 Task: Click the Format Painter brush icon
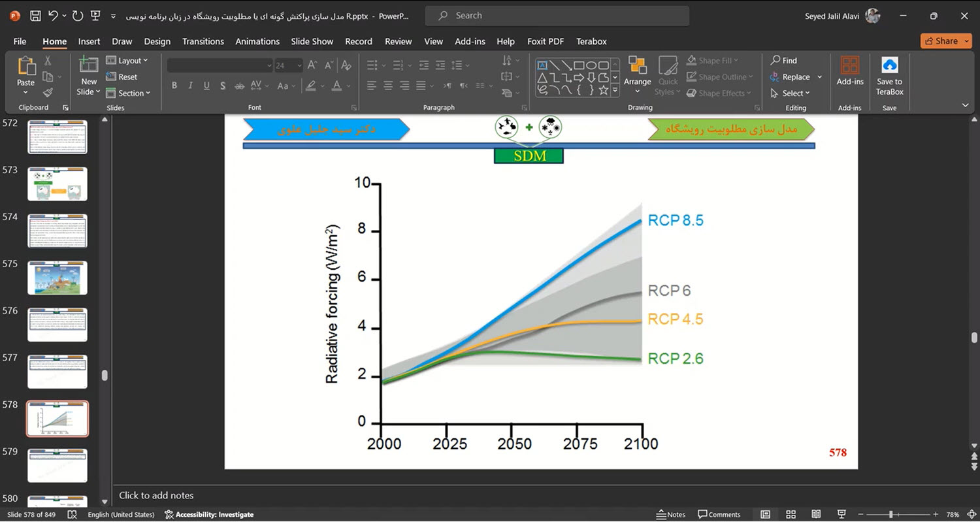(x=48, y=93)
